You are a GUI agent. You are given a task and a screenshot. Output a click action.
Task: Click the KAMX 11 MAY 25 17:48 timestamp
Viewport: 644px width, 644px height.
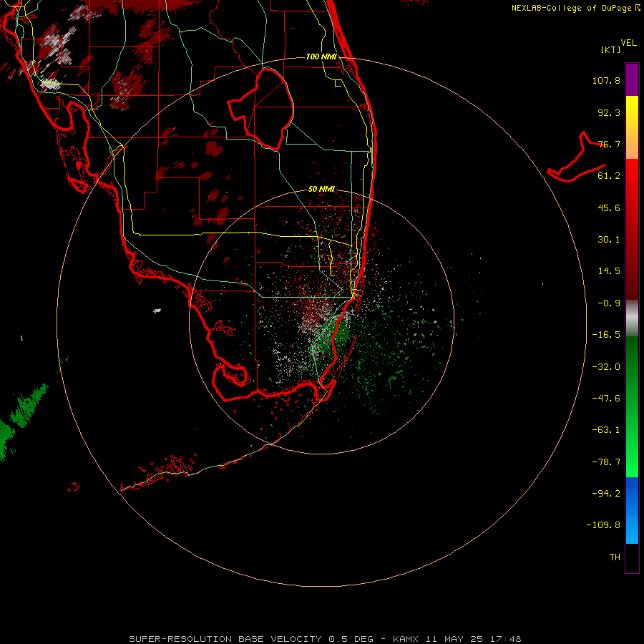[x=457, y=639]
